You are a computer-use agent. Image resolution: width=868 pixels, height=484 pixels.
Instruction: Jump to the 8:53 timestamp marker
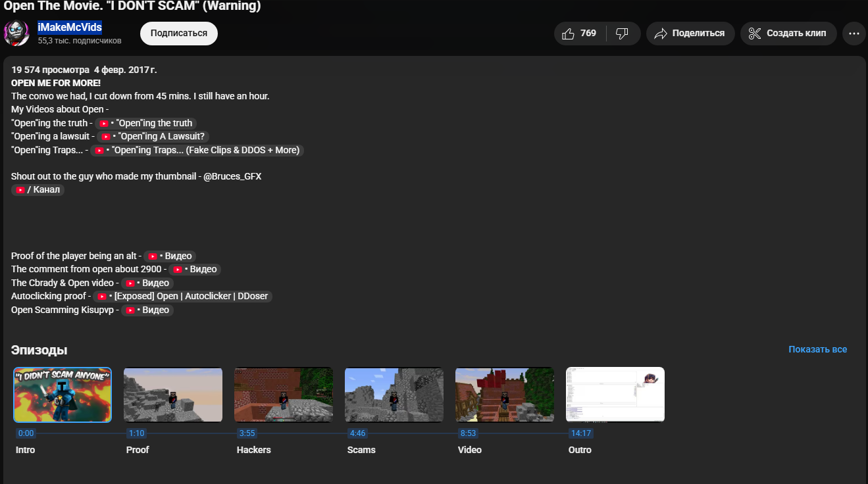click(x=468, y=433)
